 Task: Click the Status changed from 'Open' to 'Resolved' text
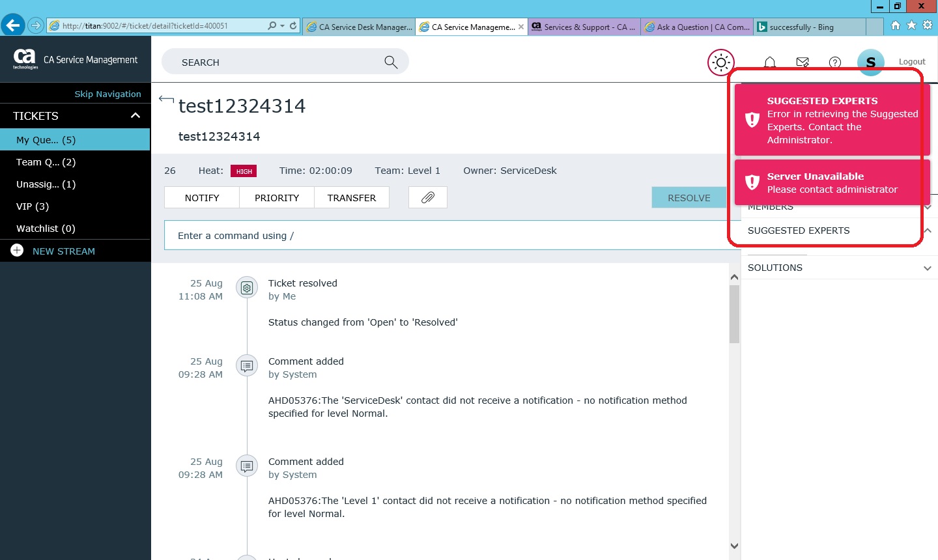[x=363, y=322]
